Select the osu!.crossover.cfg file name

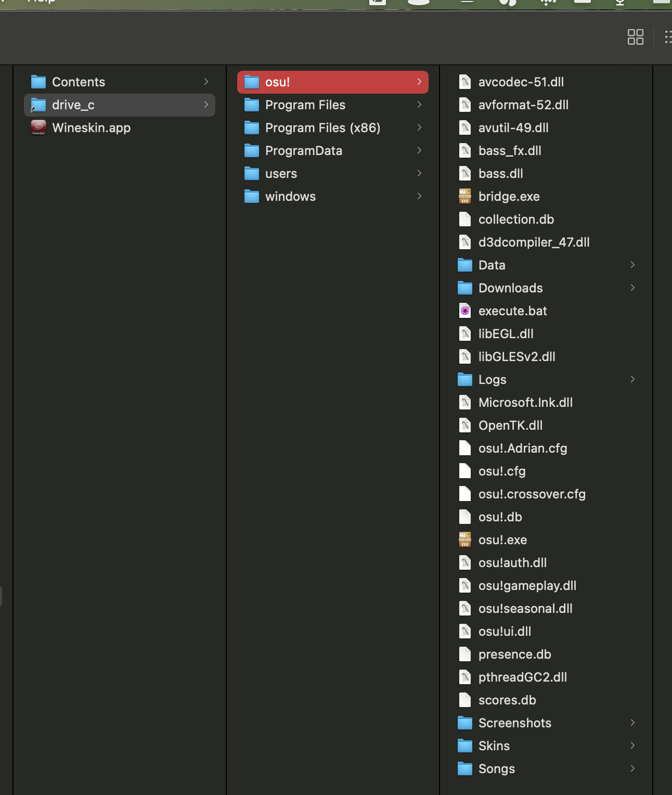point(532,494)
